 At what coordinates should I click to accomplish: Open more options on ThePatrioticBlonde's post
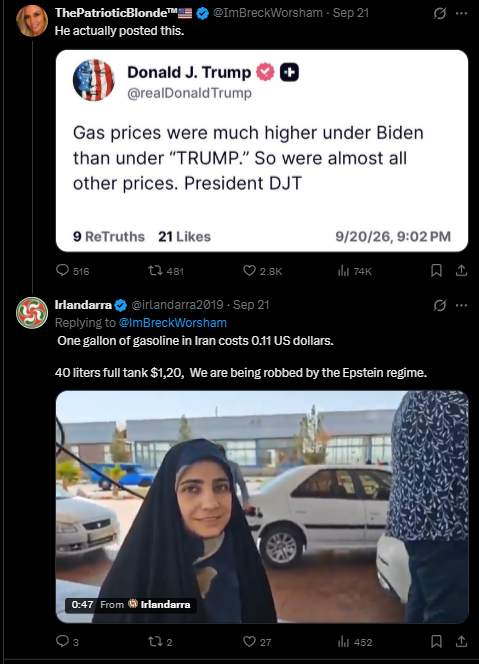pyautogui.click(x=461, y=14)
